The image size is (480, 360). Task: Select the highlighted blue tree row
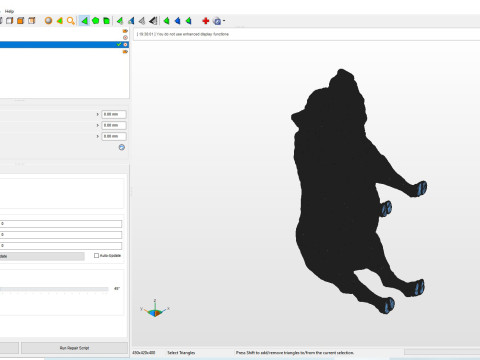pyautogui.click(x=64, y=44)
